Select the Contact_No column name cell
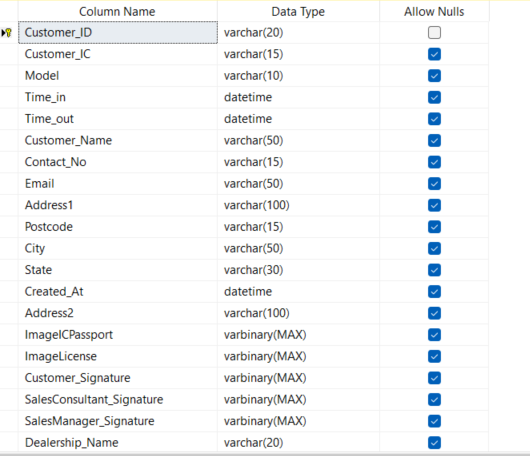Image resolution: width=530 pixels, height=456 pixels. [x=118, y=162]
